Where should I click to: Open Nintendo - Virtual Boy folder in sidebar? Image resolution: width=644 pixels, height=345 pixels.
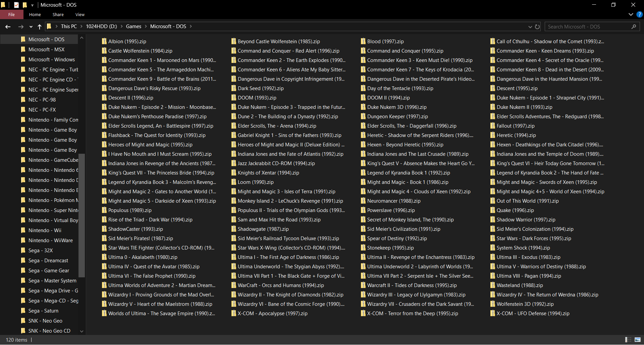point(53,220)
